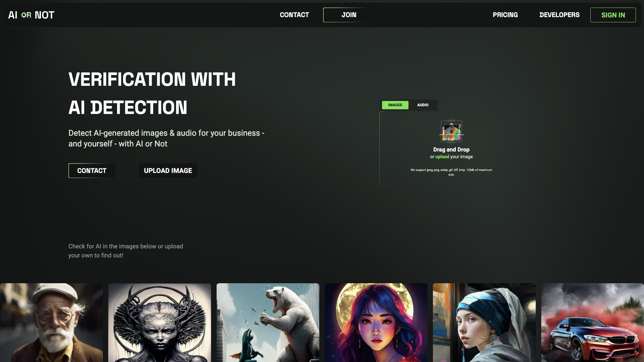The width and height of the screenshot is (644, 362).
Task: Click the old man portrait thumbnail
Action: point(51,323)
